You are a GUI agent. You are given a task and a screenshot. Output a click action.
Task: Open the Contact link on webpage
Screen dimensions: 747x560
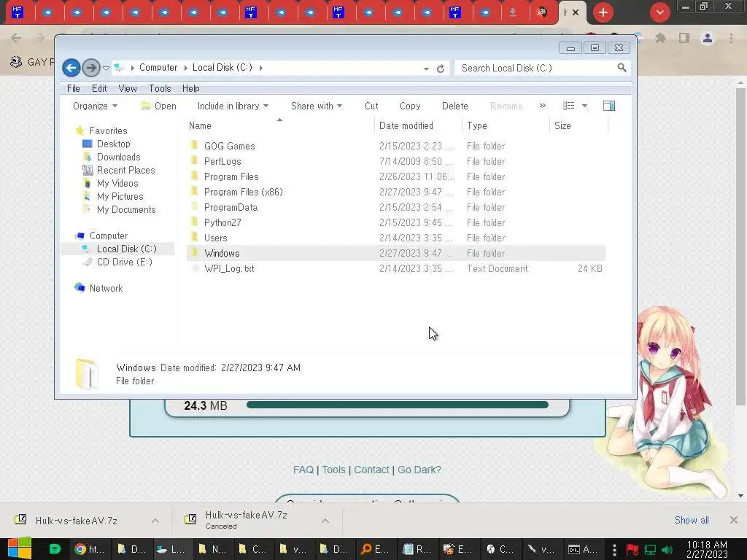pyautogui.click(x=371, y=470)
